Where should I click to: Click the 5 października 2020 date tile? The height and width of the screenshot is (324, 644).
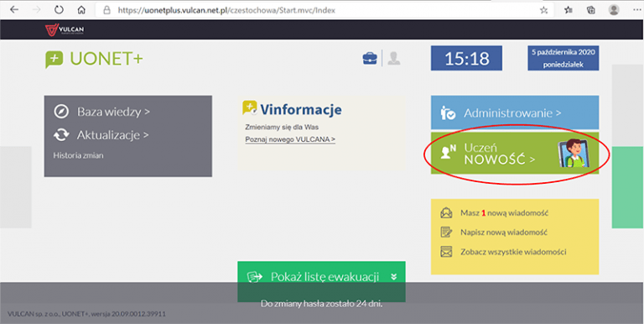563,59
